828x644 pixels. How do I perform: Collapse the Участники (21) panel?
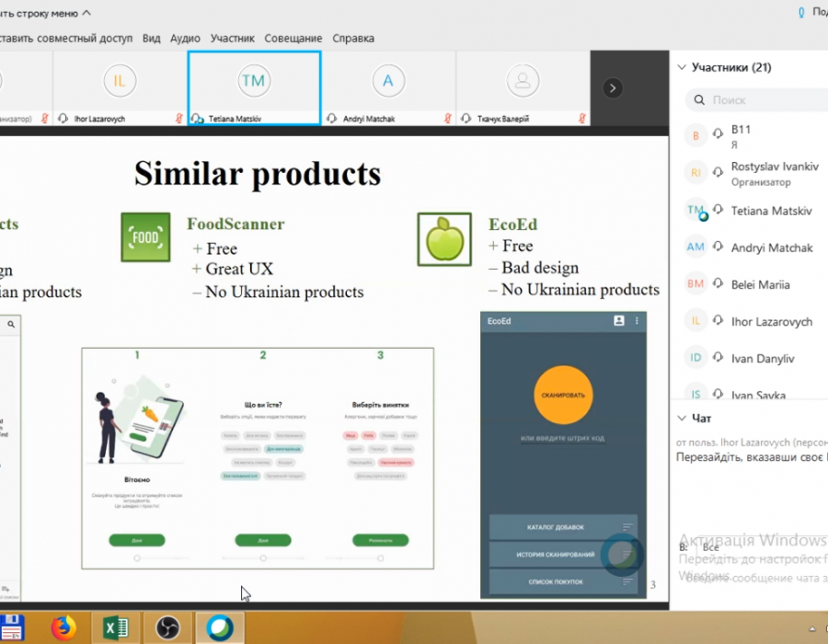click(682, 67)
